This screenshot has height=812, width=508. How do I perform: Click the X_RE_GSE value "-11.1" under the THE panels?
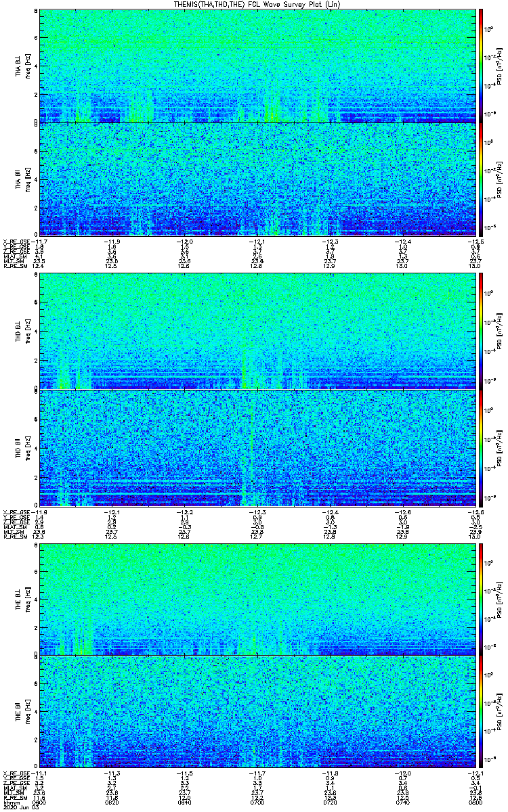39,773
